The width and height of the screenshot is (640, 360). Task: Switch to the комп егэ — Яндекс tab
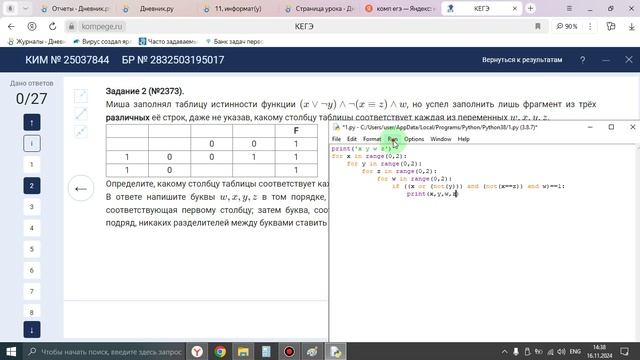(x=400, y=8)
